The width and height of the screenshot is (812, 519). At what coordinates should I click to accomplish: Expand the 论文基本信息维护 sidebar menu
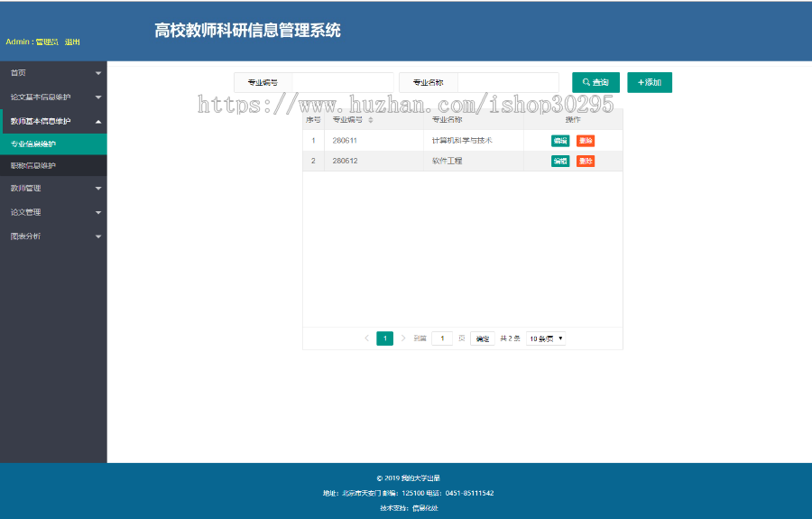[x=53, y=97]
